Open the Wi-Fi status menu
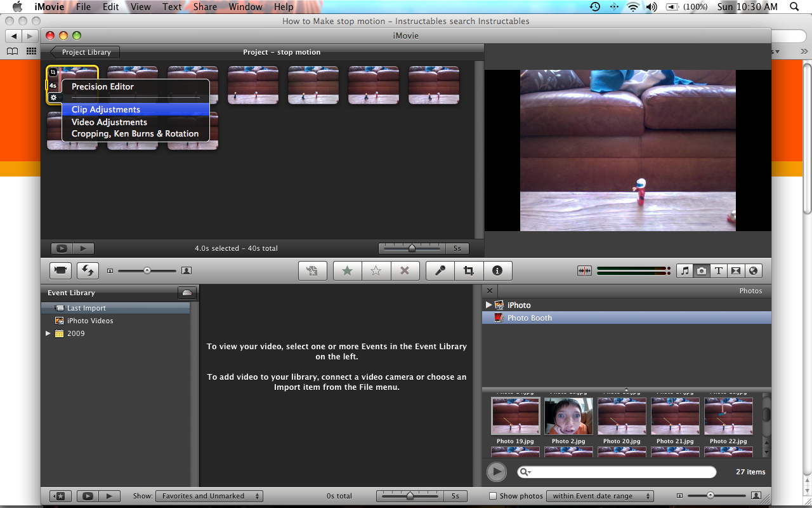This screenshot has height=508, width=812. [x=633, y=7]
